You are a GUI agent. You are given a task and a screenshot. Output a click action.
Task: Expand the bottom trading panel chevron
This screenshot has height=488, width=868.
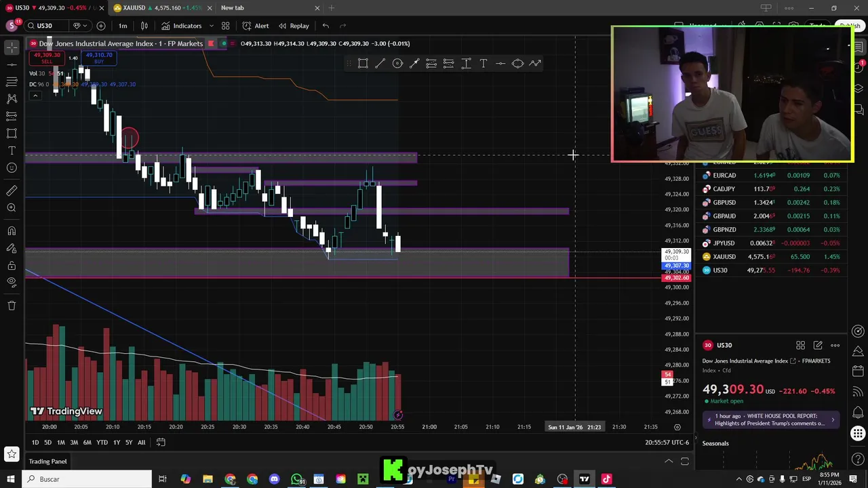point(669,462)
